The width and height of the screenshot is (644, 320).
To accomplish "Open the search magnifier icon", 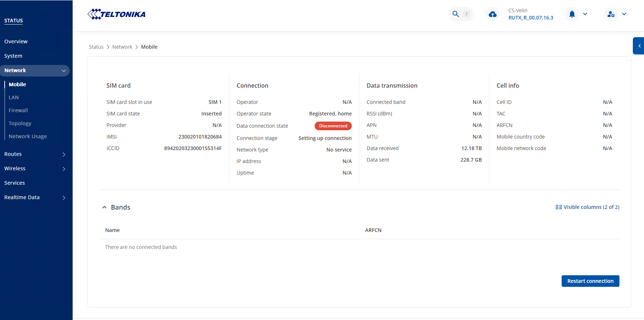I will pos(456,14).
